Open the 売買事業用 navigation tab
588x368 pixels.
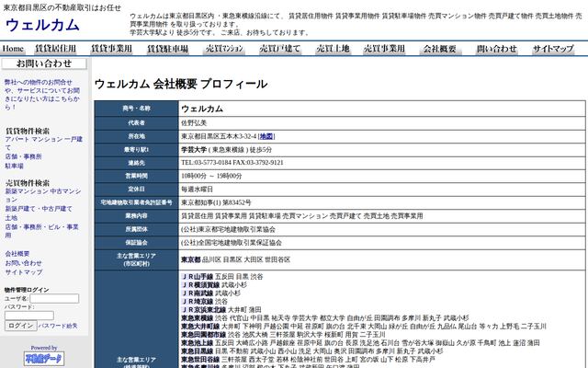click(384, 49)
